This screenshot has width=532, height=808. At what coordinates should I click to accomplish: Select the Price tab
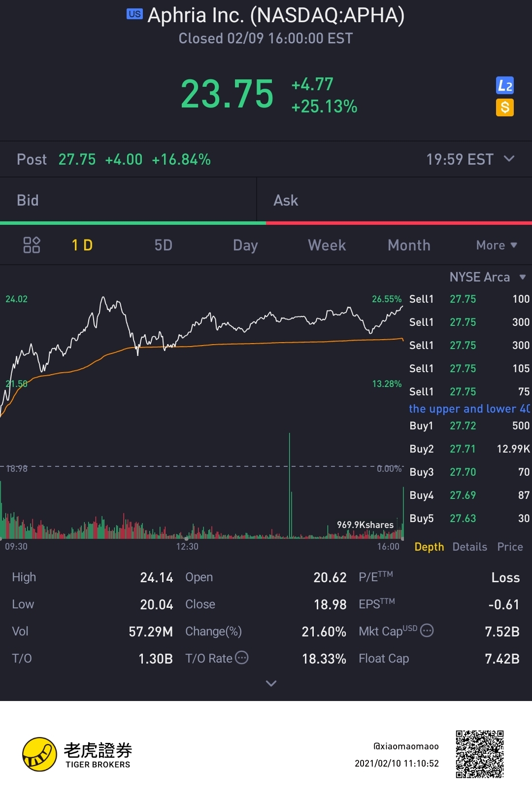pyautogui.click(x=510, y=547)
